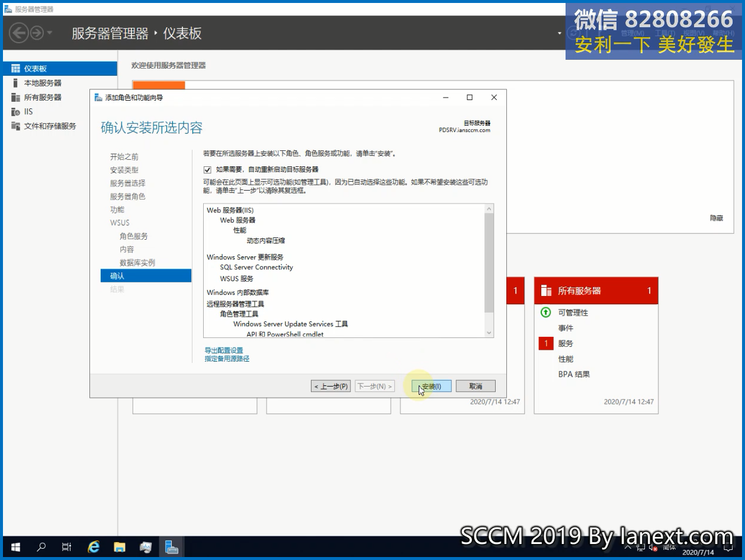The image size is (745, 560).
Task: Go to 角色服务 wizard step
Action: pyautogui.click(x=134, y=236)
